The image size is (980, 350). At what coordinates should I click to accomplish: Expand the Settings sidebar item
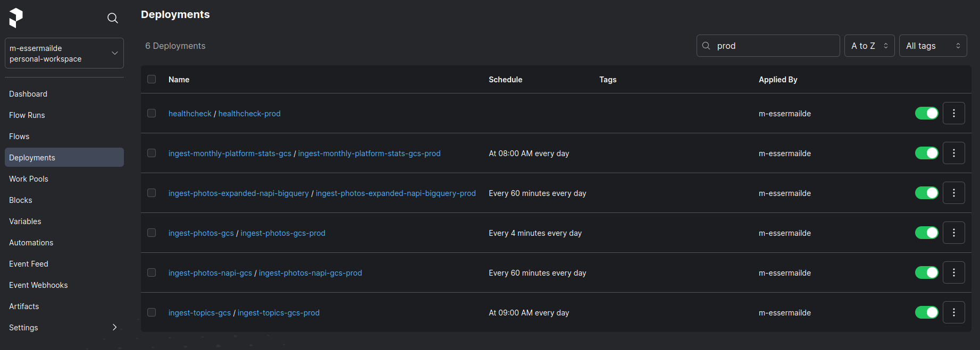[64, 328]
